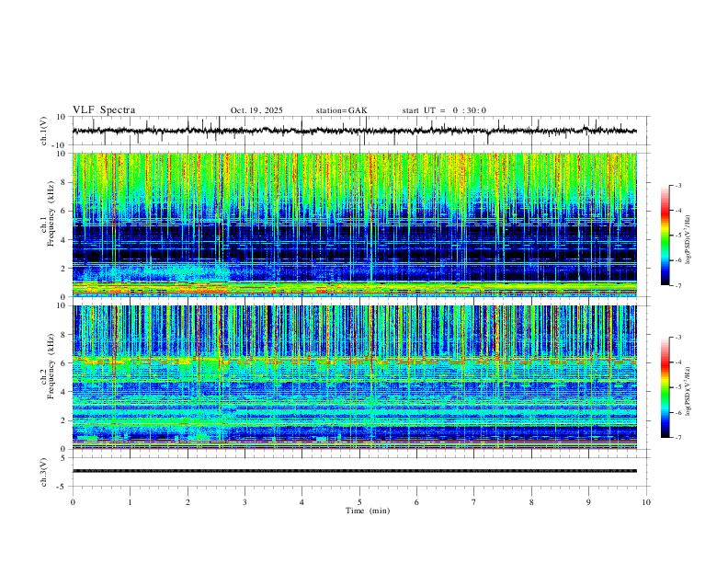The image size is (728, 563).
Task: Click the date 'Oct. 19, 2025'
Action: tap(256, 110)
